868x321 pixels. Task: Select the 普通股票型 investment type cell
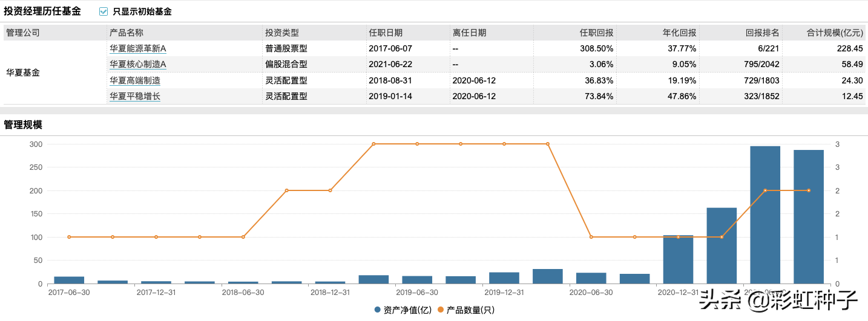(286, 48)
